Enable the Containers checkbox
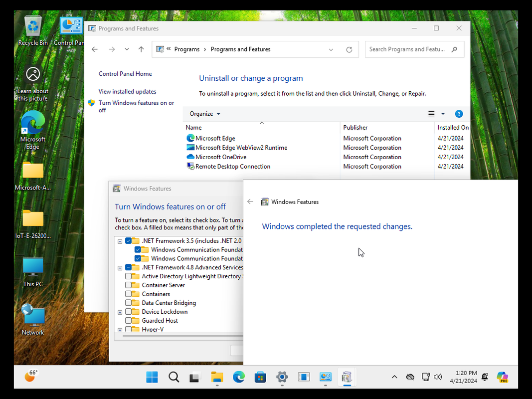Screen dimensions: 532x399 (x=128, y=294)
